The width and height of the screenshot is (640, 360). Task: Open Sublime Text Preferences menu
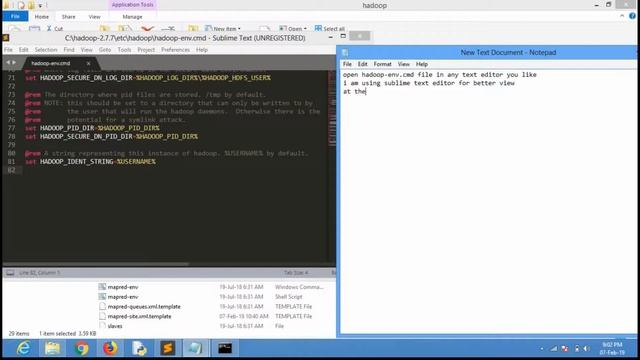pyautogui.click(x=176, y=50)
